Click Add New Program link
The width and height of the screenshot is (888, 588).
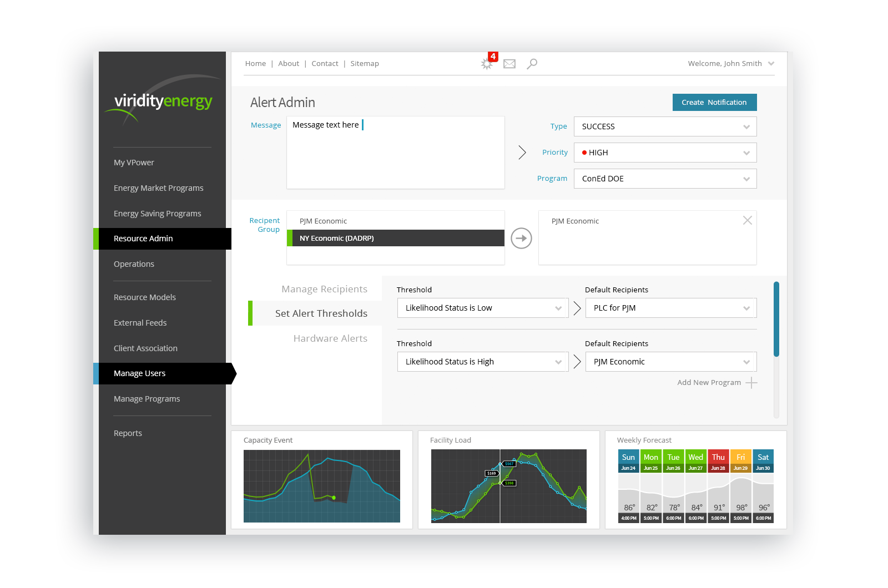(x=709, y=383)
